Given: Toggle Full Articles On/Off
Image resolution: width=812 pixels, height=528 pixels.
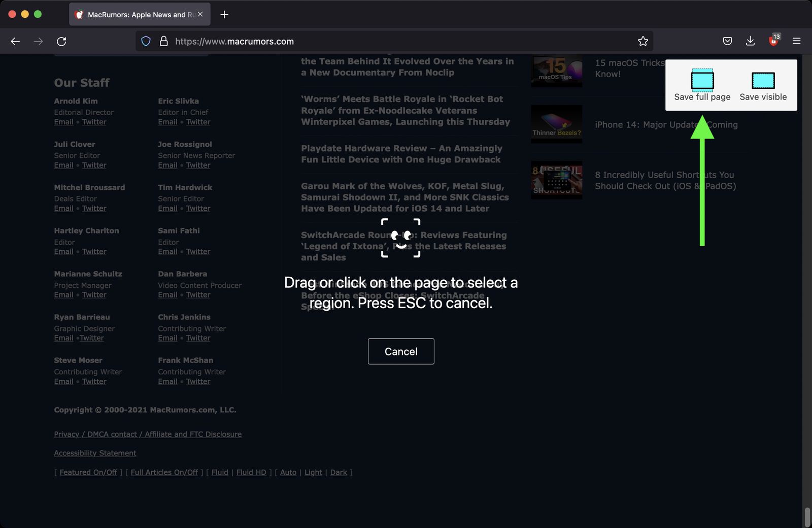Looking at the screenshot, I should pyautogui.click(x=163, y=472).
